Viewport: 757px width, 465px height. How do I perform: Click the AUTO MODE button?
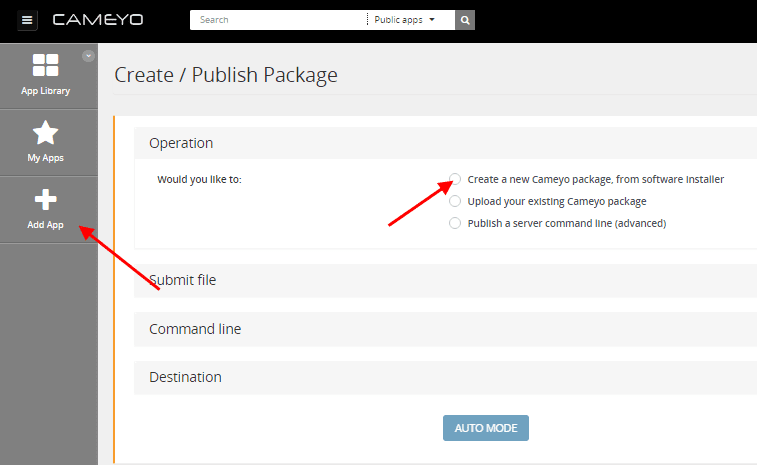pos(486,428)
